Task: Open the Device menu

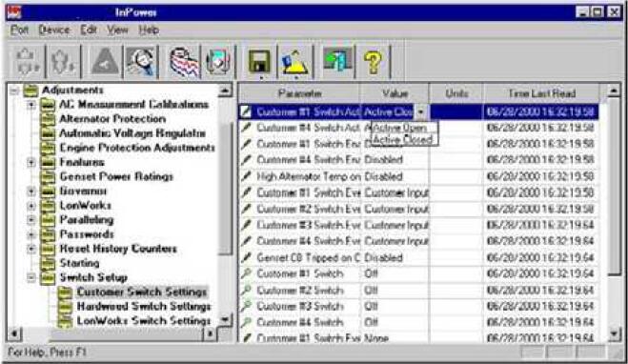Action: click(x=54, y=30)
